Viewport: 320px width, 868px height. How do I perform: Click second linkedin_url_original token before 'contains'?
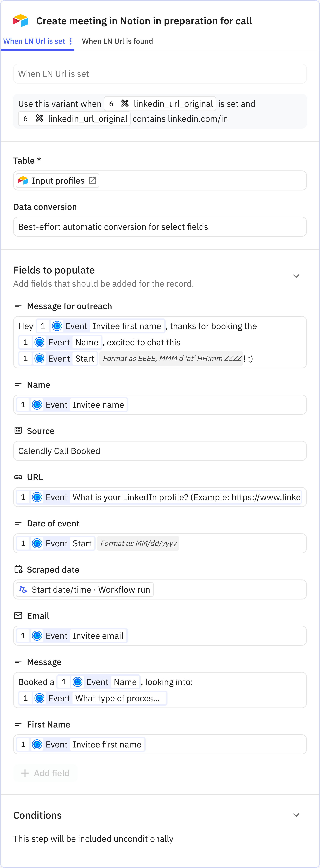tap(74, 119)
